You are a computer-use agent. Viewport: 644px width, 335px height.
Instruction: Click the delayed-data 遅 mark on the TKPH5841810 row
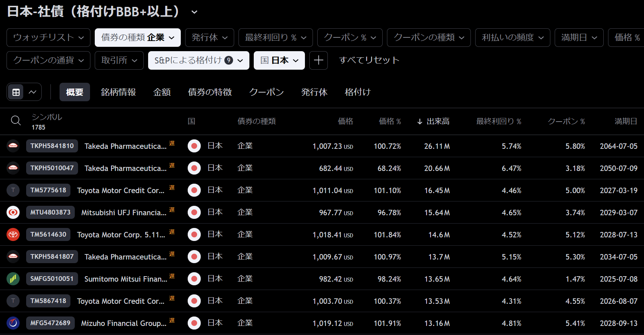[172, 143]
